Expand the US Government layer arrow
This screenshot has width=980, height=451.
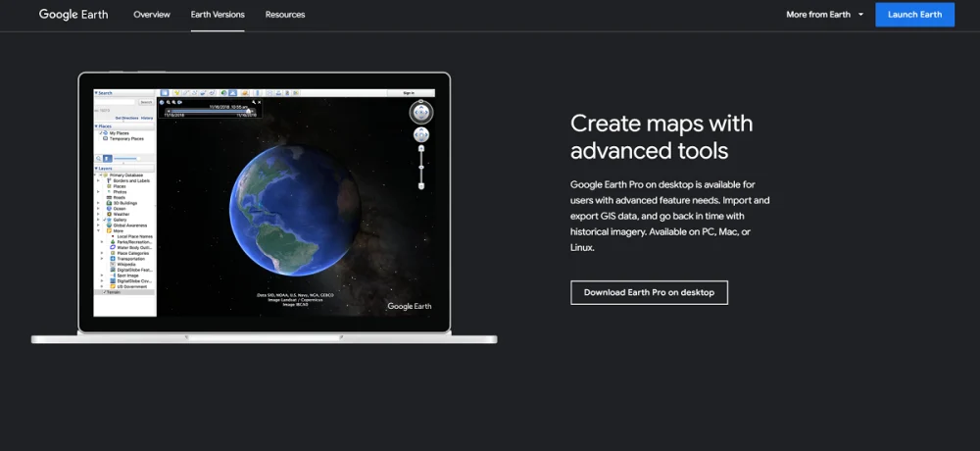102,286
